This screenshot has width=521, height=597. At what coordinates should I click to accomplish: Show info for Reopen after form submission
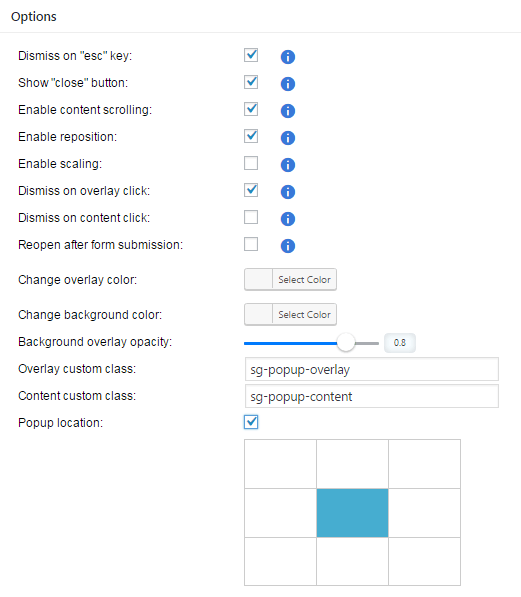(288, 246)
